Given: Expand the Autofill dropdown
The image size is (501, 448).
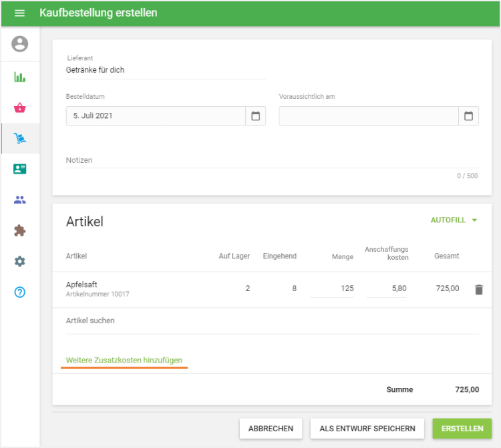Looking at the screenshot, I should tap(454, 220).
